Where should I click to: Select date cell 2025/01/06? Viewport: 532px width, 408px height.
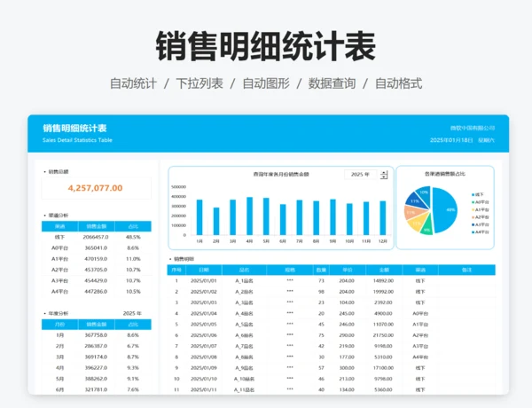[x=204, y=335]
